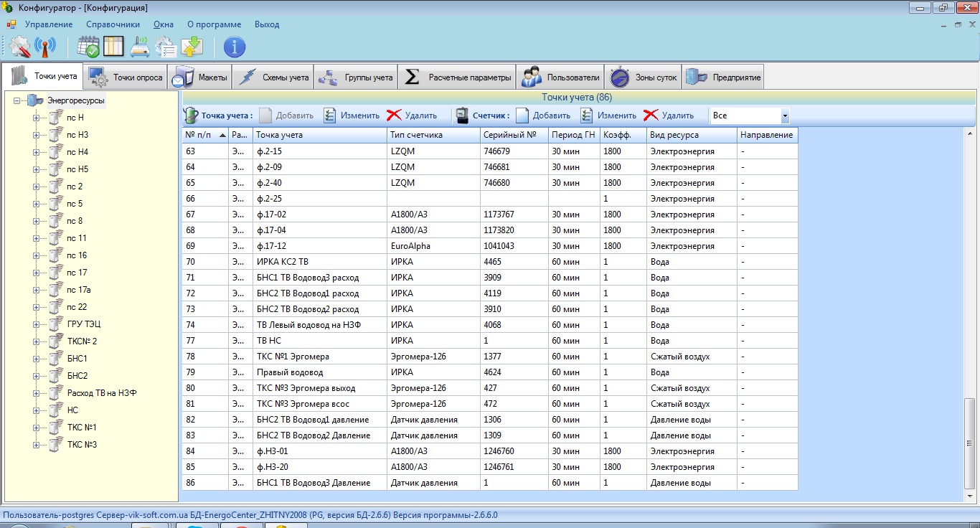The image size is (980, 528).
Task: Click 'Добавить' in the Счетчик section
Action: [542, 115]
